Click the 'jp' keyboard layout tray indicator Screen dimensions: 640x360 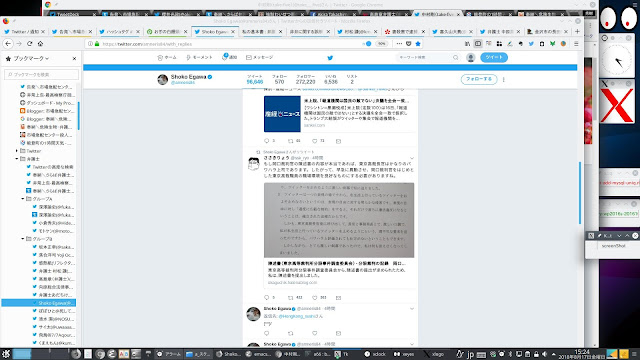coord(470,354)
